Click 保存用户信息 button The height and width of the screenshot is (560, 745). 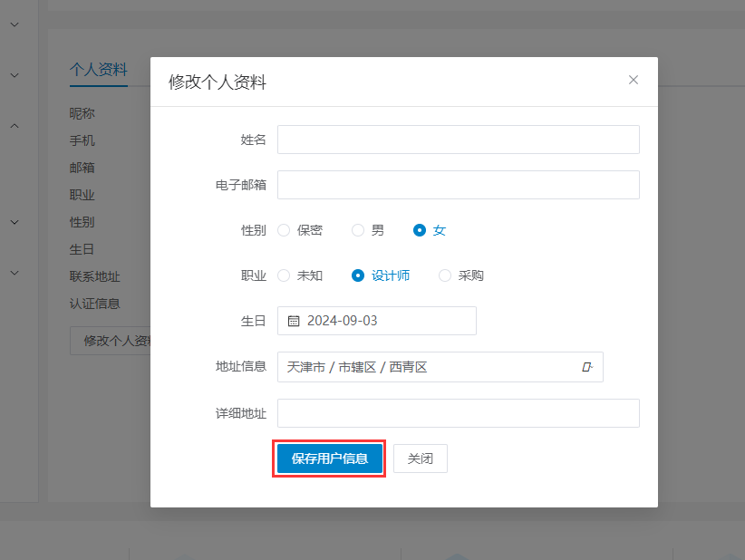pyautogui.click(x=329, y=459)
